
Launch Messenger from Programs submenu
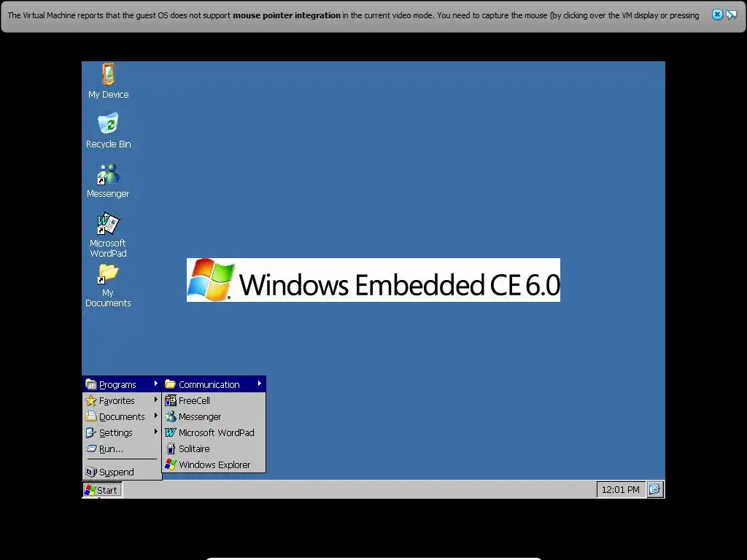click(214, 416)
